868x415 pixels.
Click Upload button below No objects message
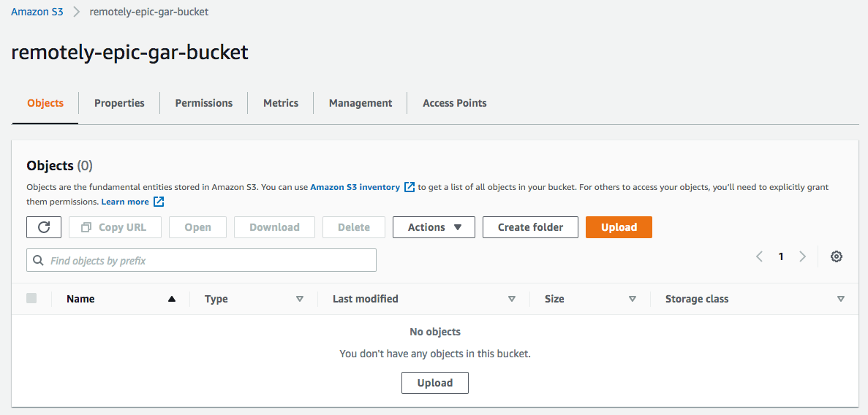[435, 383]
